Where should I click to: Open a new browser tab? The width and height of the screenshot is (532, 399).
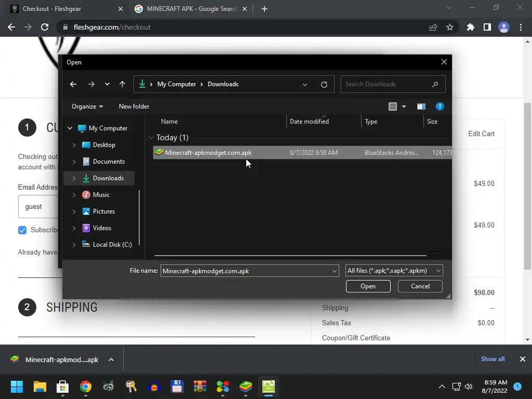click(264, 9)
